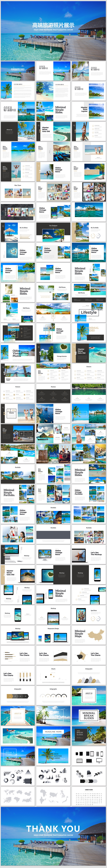Viewport: 107px width, 868px height.
Task: Open the Ipad Stats slide thumbnail
Action: pyautogui.click(x=89, y=615)
